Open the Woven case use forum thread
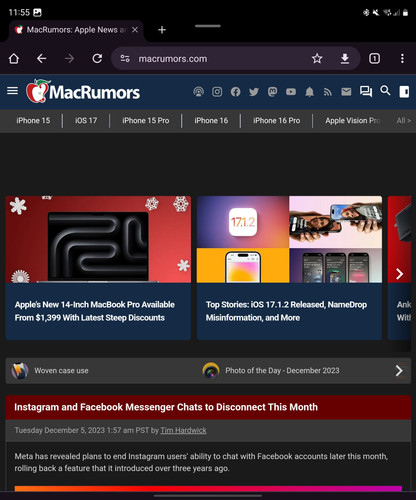Viewport: 416px width, 500px height. point(61,371)
